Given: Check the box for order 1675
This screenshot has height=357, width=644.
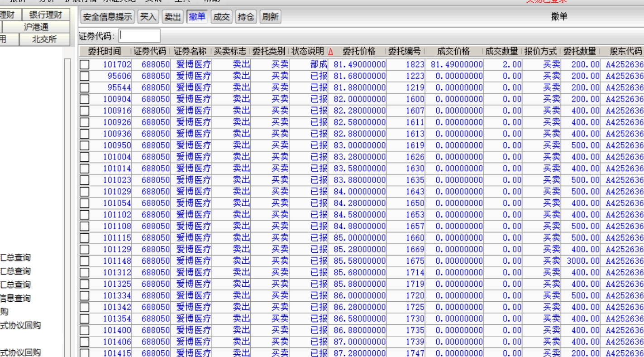Looking at the screenshot, I should pyautogui.click(x=85, y=261).
